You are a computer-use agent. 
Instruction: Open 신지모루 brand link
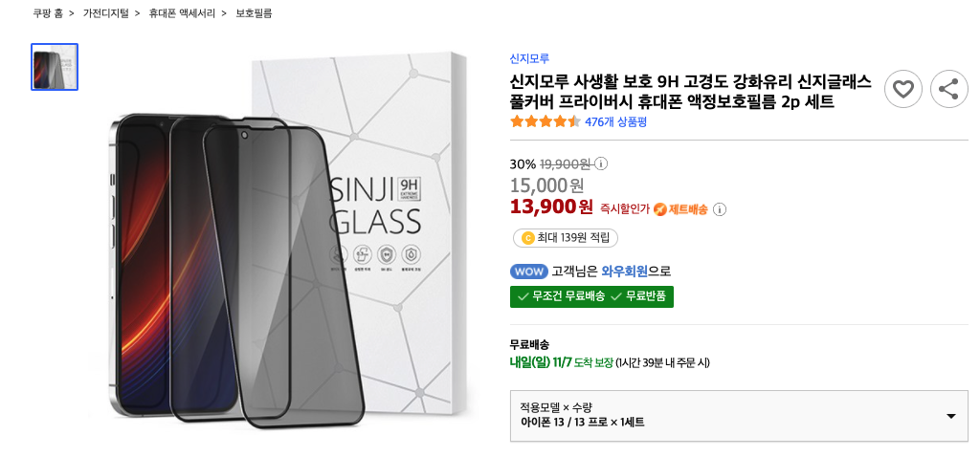(x=529, y=58)
